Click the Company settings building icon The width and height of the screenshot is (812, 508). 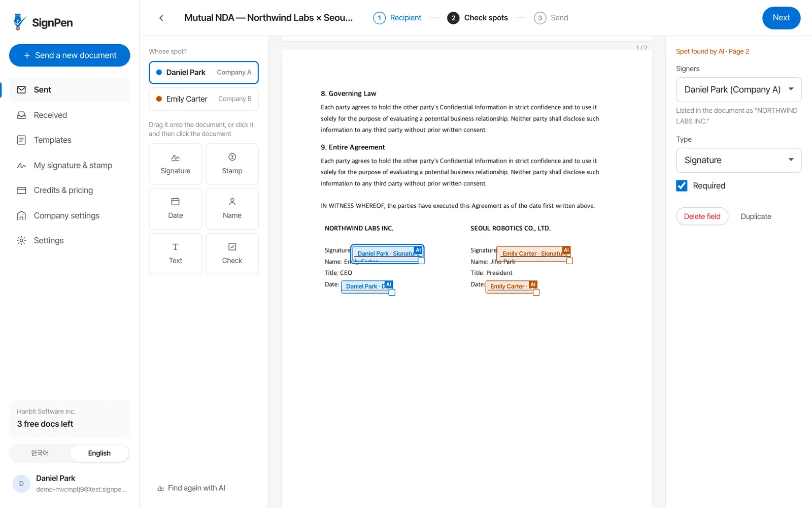click(21, 216)
